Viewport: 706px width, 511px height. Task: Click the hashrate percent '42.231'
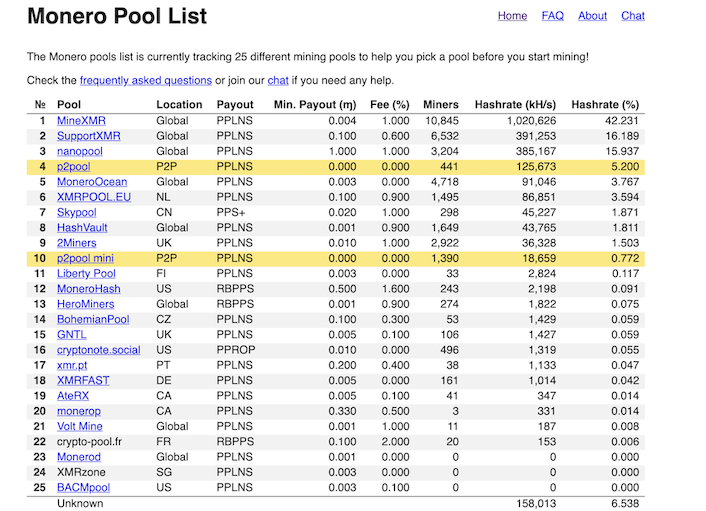(622, 121)
